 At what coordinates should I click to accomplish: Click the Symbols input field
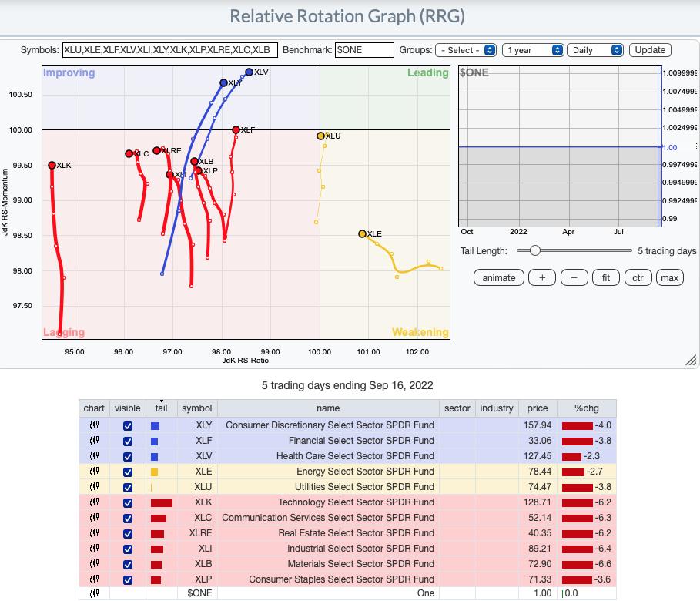[x=168, y=50]
